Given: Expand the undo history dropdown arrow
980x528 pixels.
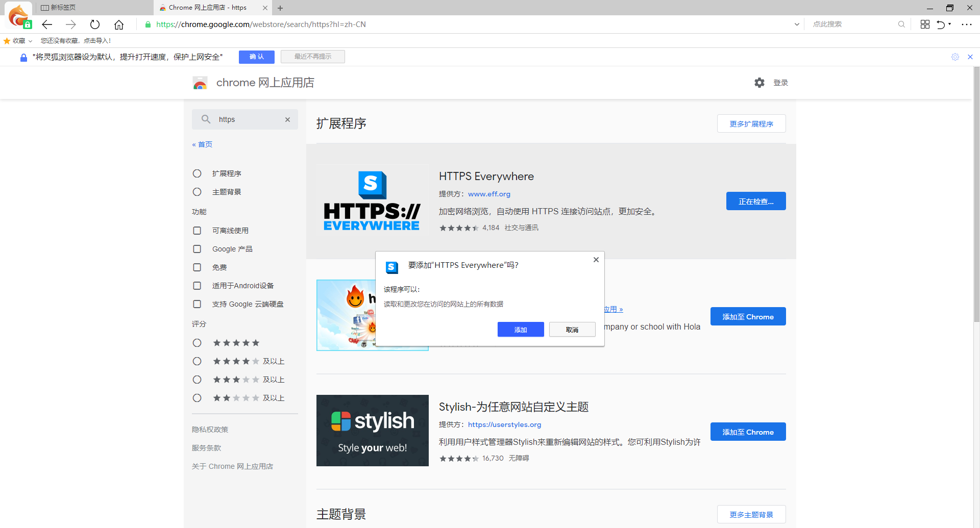Looking at the screenshot, I should pos(949,24).
